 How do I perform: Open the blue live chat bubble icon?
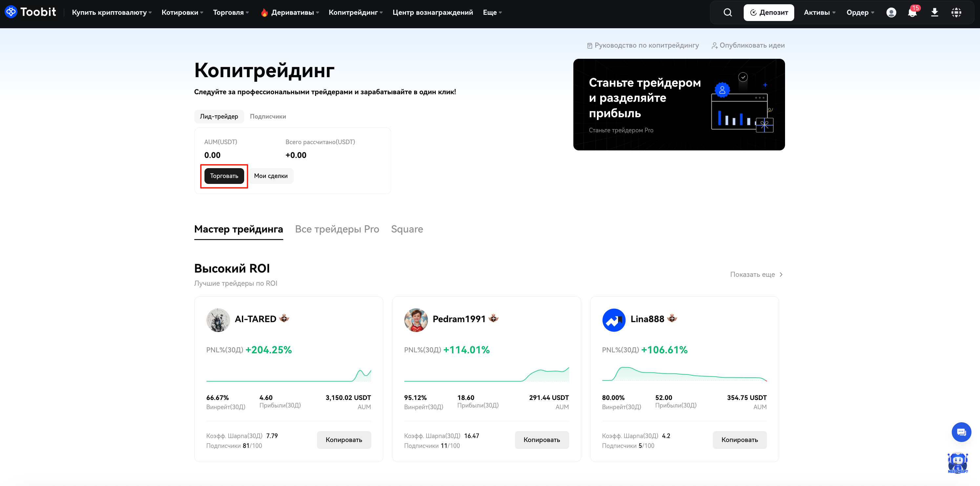pyautogui.click(x=961, y=432)
